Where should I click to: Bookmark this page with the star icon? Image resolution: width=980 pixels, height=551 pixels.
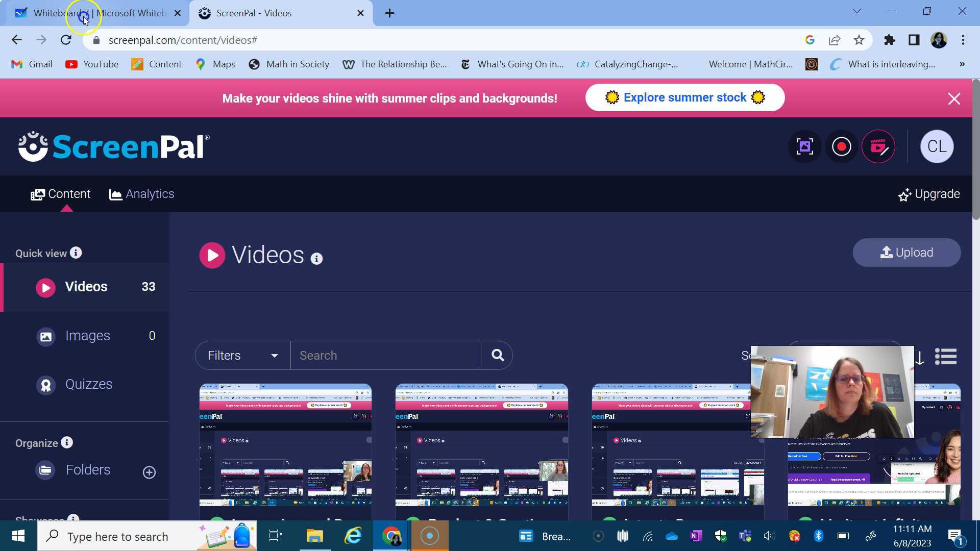point(859,40)
